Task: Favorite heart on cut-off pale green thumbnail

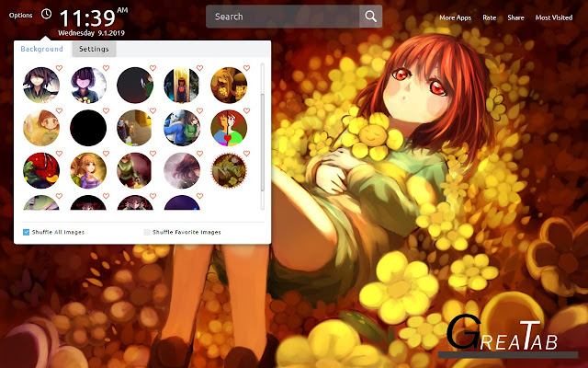Action: tap(59, 196)
